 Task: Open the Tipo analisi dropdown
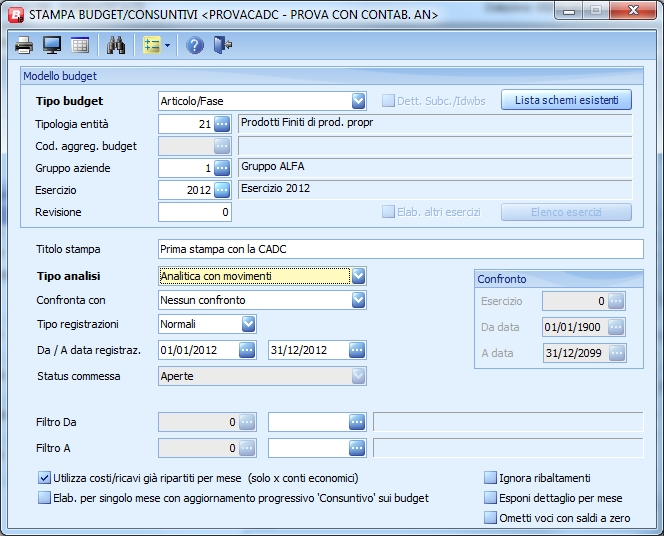358,276
